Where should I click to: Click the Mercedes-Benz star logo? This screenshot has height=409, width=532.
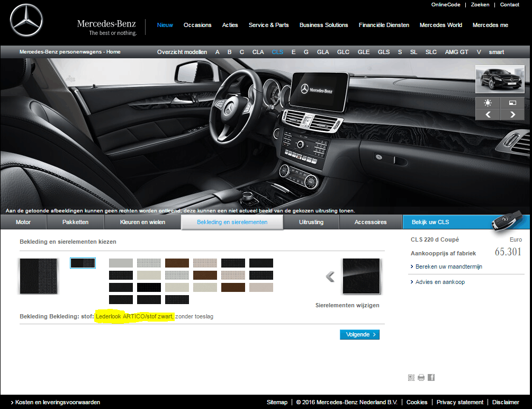(26, 20)
